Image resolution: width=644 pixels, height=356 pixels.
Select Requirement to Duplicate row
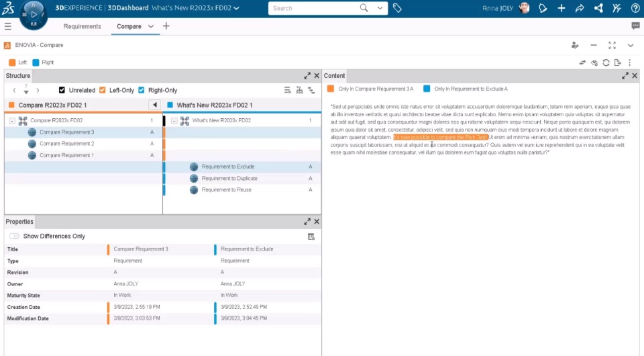click(x=242, y=178)
